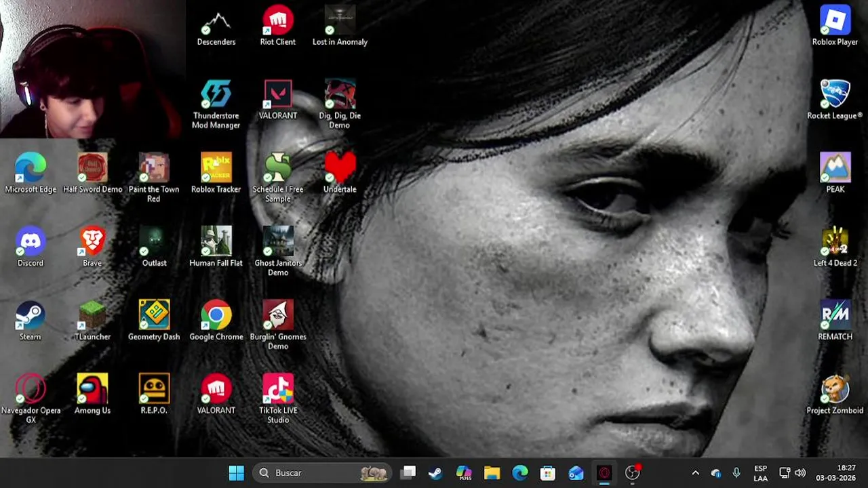The image size is (868, 488).
Task: Open the Undertale heart icon
Action: 340,174
